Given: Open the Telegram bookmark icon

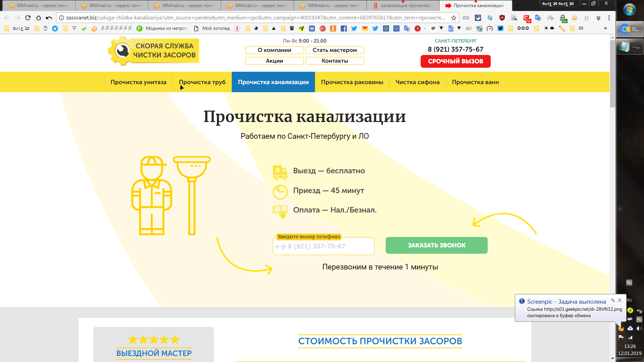Looking at the screenshot, I should 55,28.
